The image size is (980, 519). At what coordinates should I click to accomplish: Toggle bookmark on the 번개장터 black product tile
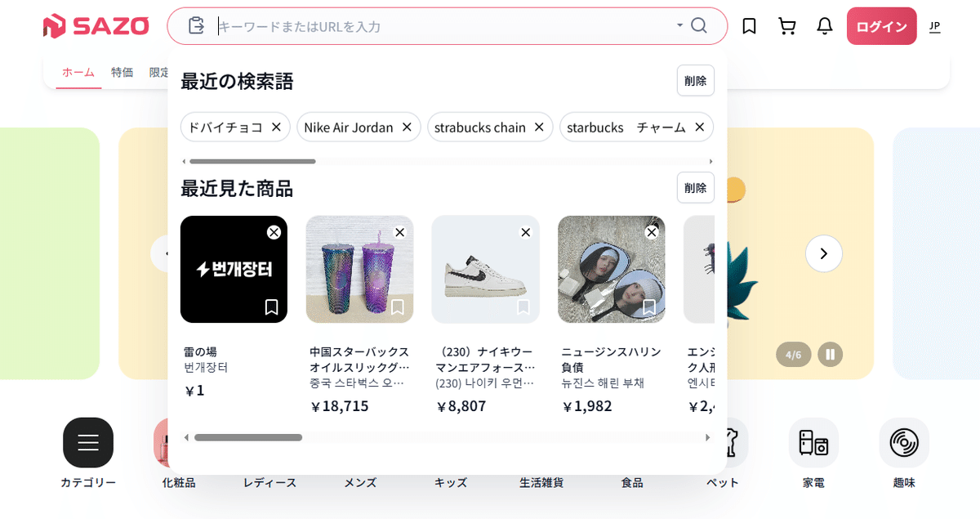273,307
